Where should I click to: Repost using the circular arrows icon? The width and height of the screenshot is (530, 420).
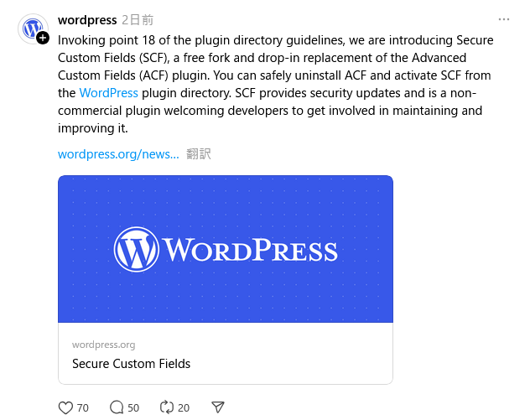(x=167, y=407)
